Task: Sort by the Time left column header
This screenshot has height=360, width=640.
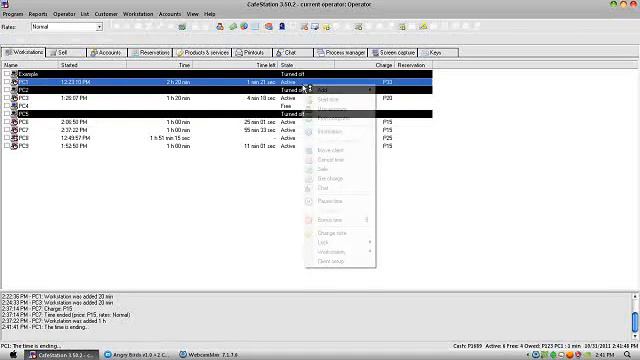Action: [235, 65]
